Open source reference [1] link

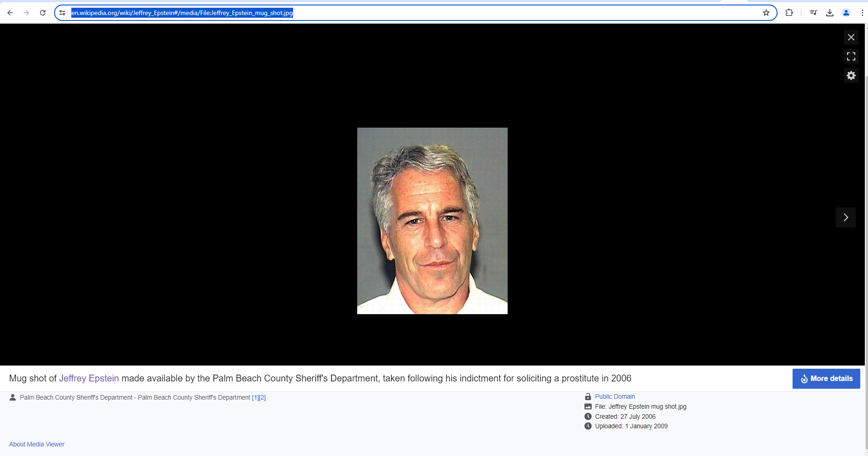point(255,397)
